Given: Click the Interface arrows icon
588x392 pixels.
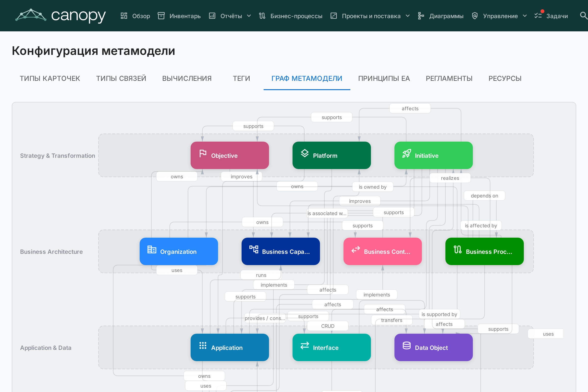Looking at the screenshot, I should tap(305, 345).
